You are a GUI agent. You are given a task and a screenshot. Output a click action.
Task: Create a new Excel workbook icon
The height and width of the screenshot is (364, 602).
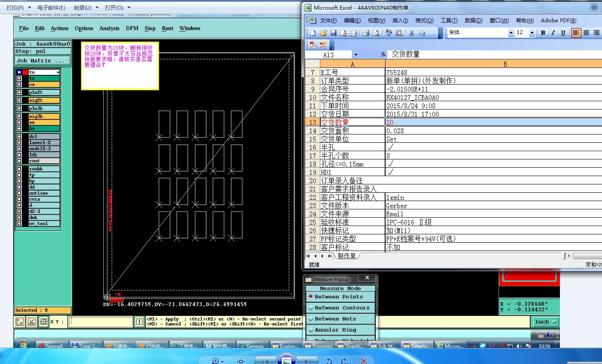coord(313,33)
